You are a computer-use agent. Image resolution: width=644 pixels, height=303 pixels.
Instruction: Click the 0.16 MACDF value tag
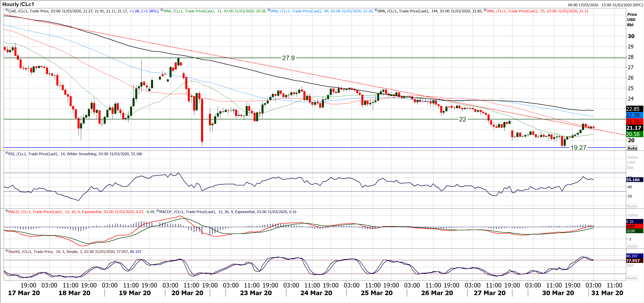tap(634, 222)
